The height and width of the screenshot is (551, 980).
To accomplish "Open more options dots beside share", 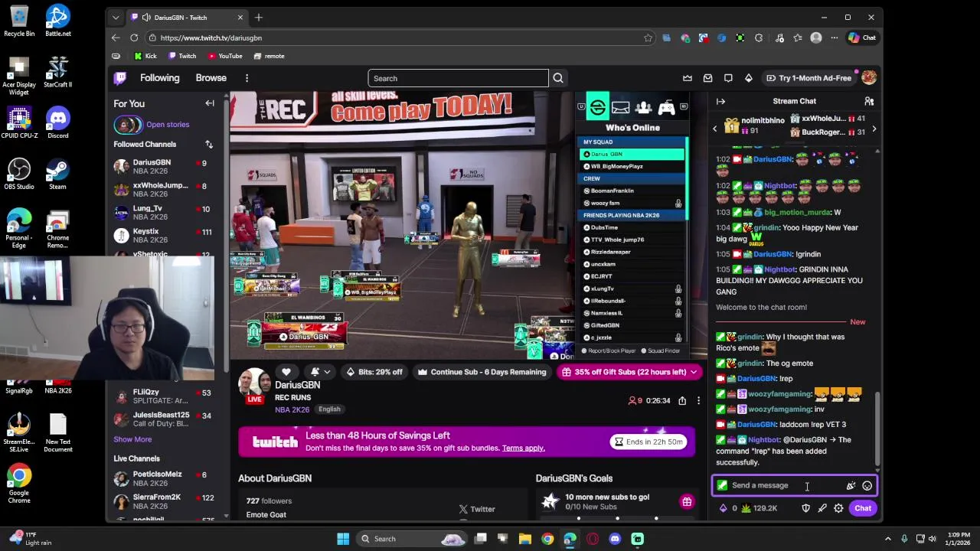I will pos(698,400).
